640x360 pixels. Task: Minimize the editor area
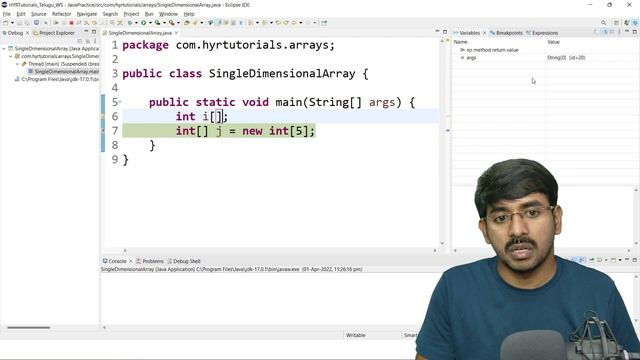click(x=437, y=31)
